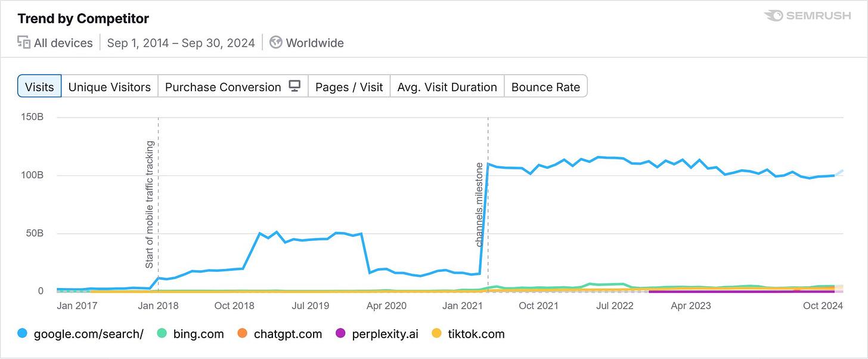This screenshot has width=868, height=359.
Task: Show the Pages / Visit metric
Action: (349, 87)
